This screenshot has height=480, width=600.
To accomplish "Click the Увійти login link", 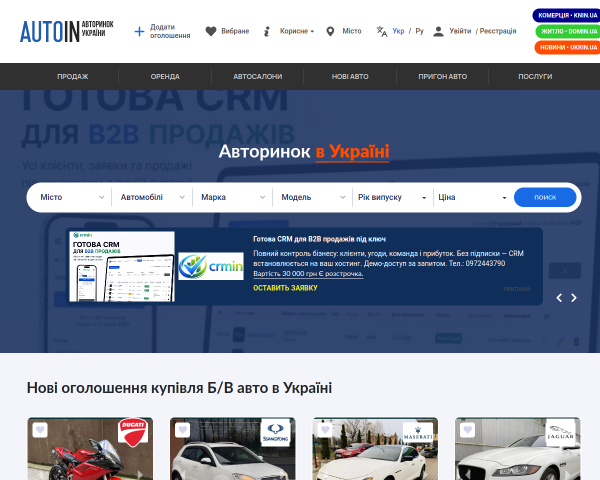I will (x=460, y=31).
